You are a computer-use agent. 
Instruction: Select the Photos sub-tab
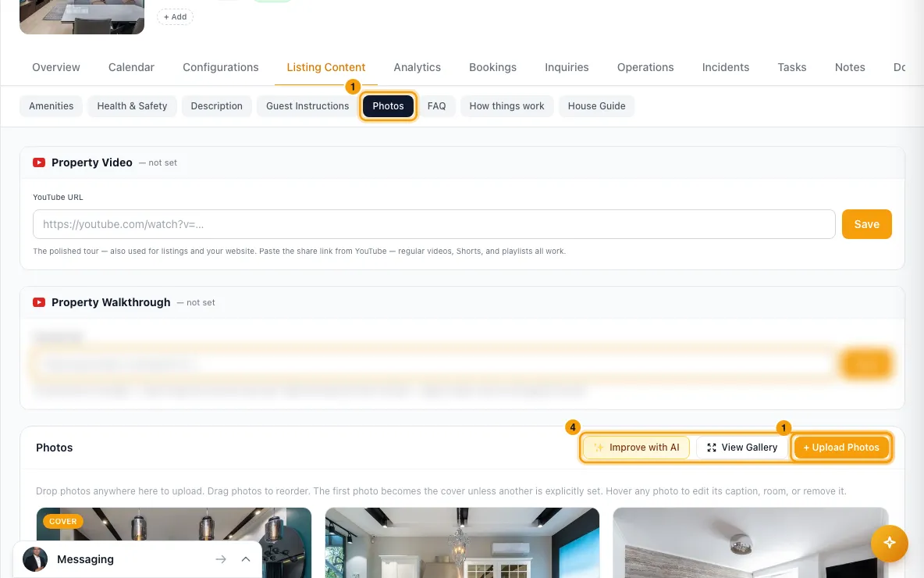(388, 106)
